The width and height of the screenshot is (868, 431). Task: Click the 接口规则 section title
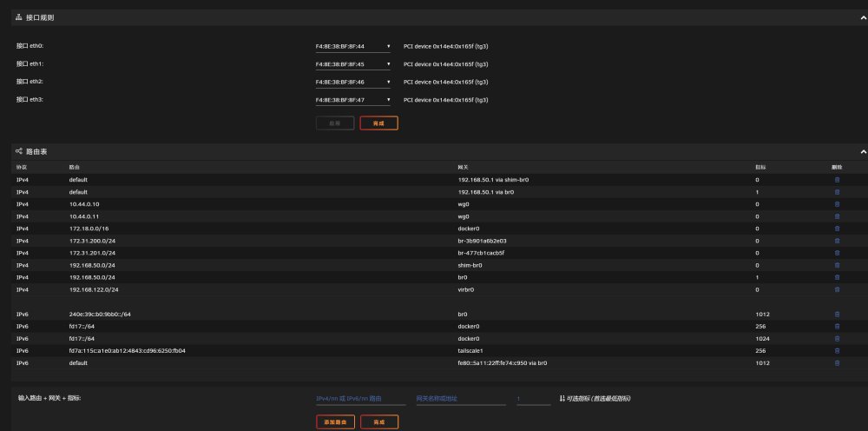pos(40,17)
